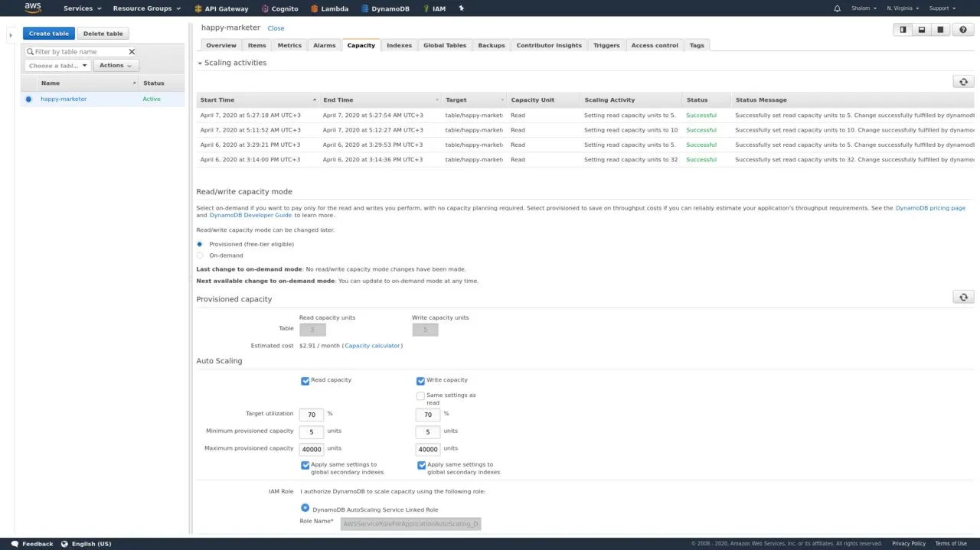The height and width of the screenshot is (550, 980).
Task: Switch to the Metrics tab
Action: pos(289,45)
